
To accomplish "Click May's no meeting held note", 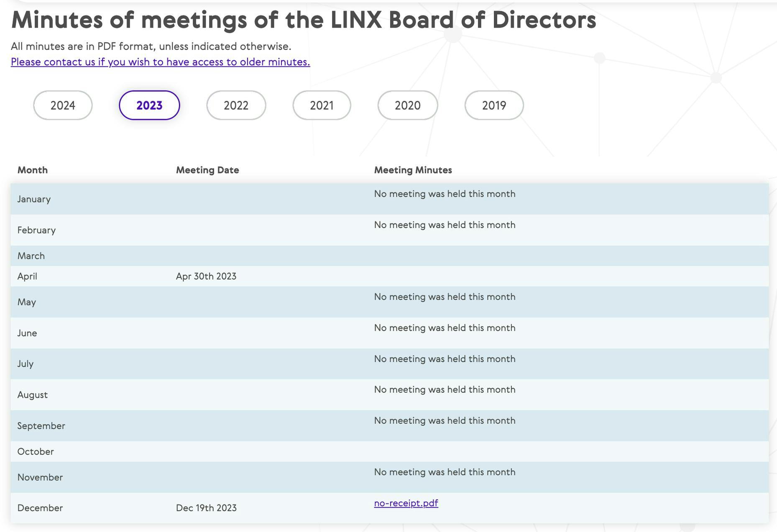I will click(x=445, y=297).
